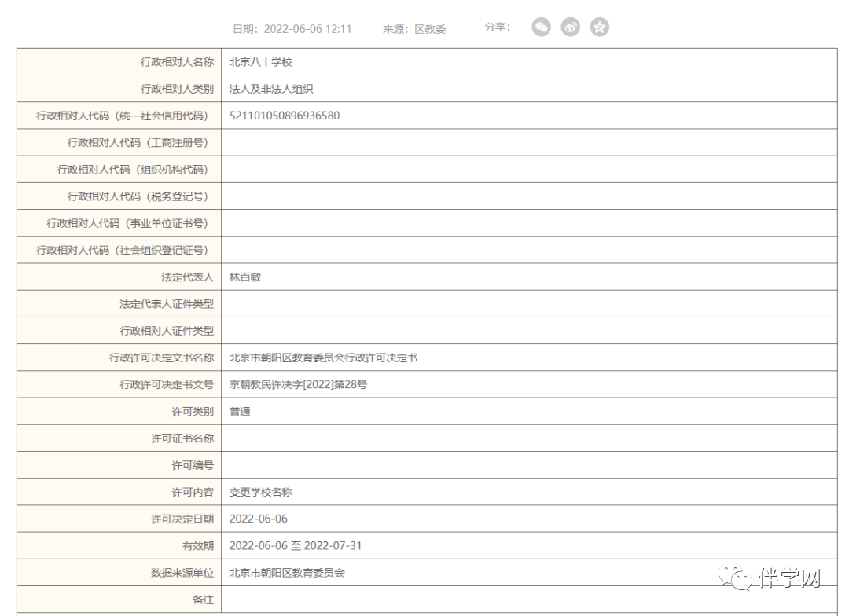Share via the QQ Zone star icon
Image resolution: width=849 pixels, height=616 pixels.
[599, 27]
